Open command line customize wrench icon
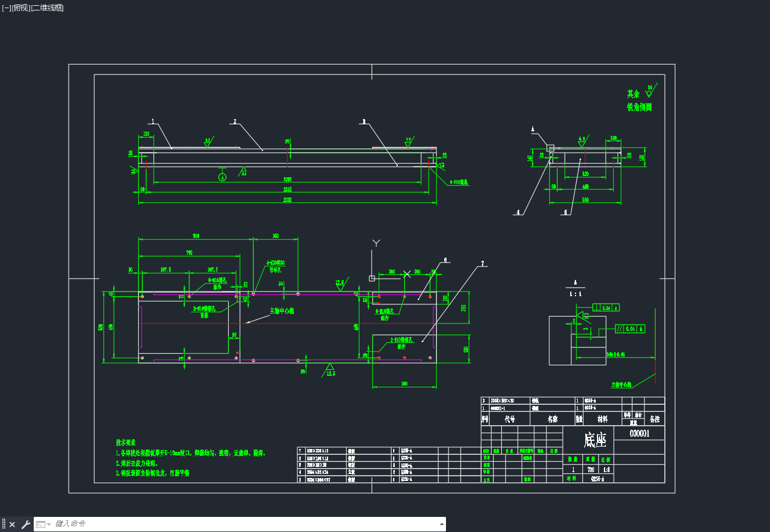This screenshot has width=770, height=532. click(x=26, y=524)
